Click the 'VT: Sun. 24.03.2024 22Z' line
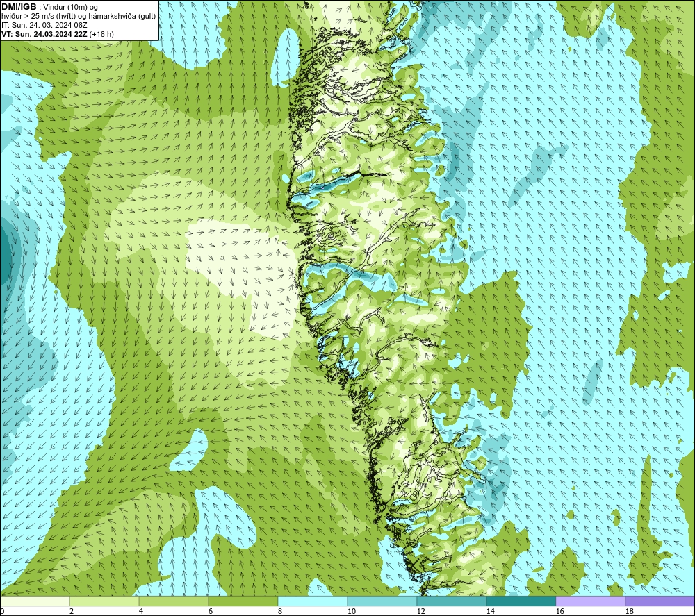Image resolution: width=695 pixels, height=616 pixels. (x=58, y=34)
